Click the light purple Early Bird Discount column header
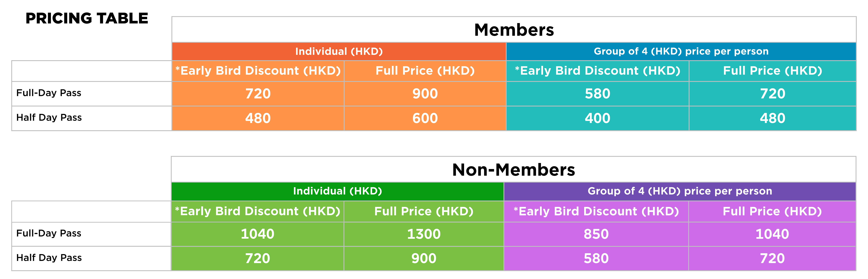Viewport: 868px width, 279px height. (x=596, y=211)
